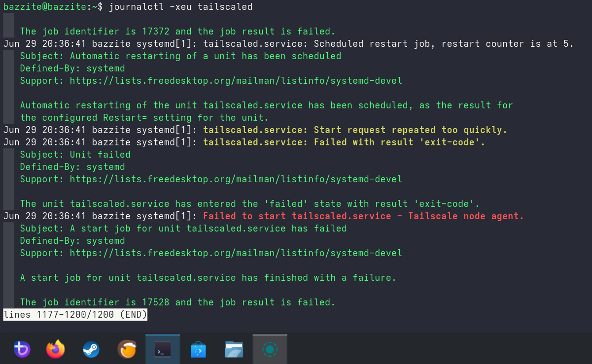Screen dimensions: 592x364
Task: Click 'Subject: Automatic restarting of a unit' line
Action: 180,56
